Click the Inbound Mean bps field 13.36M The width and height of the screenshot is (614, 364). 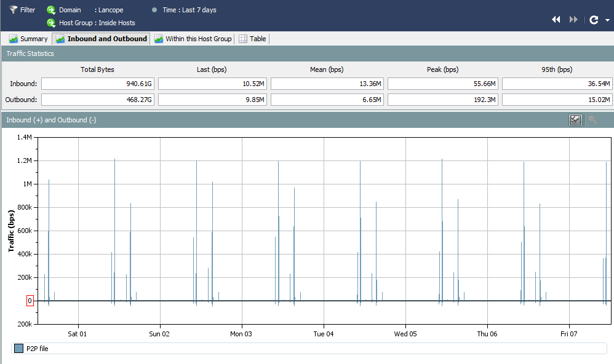coord(327,84)
